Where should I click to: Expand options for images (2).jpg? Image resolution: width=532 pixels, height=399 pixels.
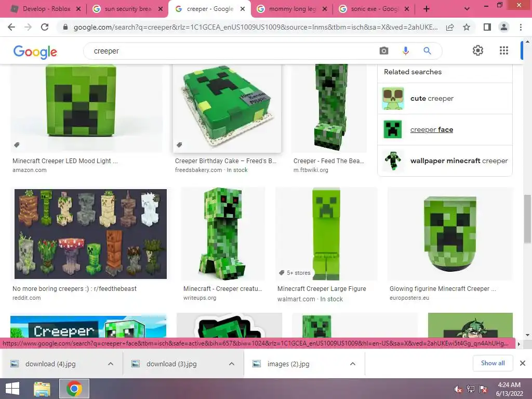tap(353, 364)
